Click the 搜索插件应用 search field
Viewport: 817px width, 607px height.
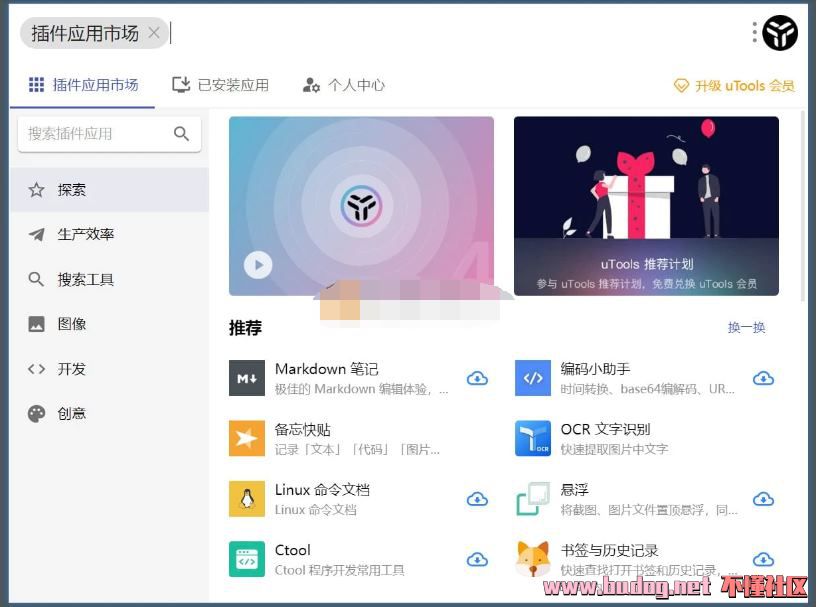coord(95,134)
